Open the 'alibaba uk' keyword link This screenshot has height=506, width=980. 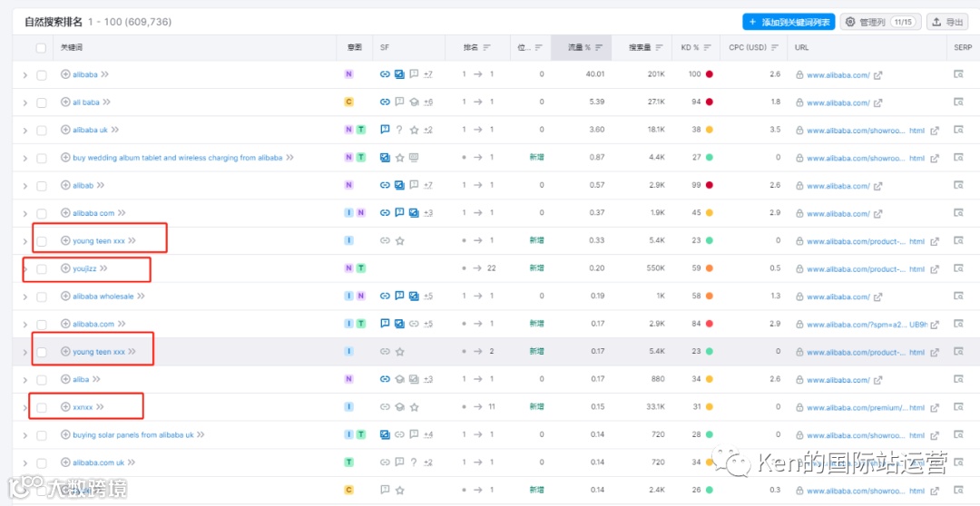coord(90,130)
